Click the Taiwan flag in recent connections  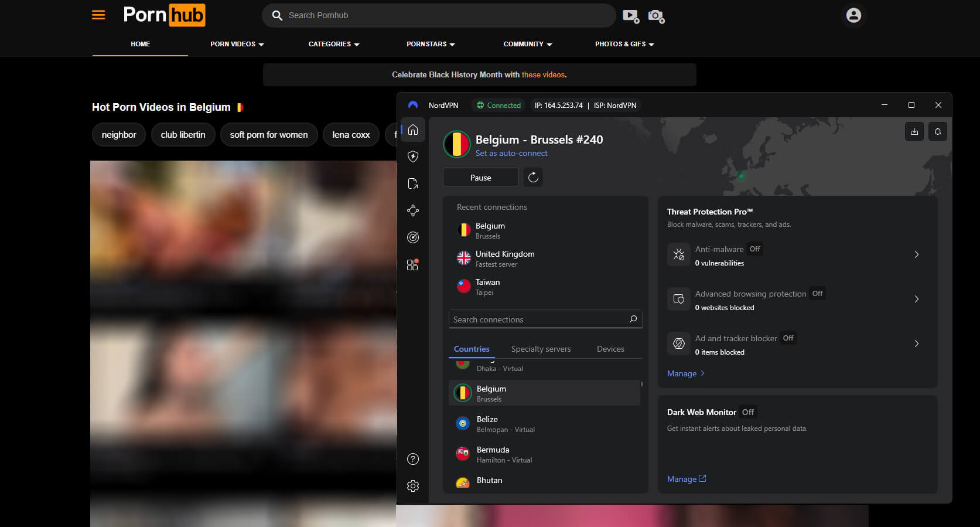[464, 286]
